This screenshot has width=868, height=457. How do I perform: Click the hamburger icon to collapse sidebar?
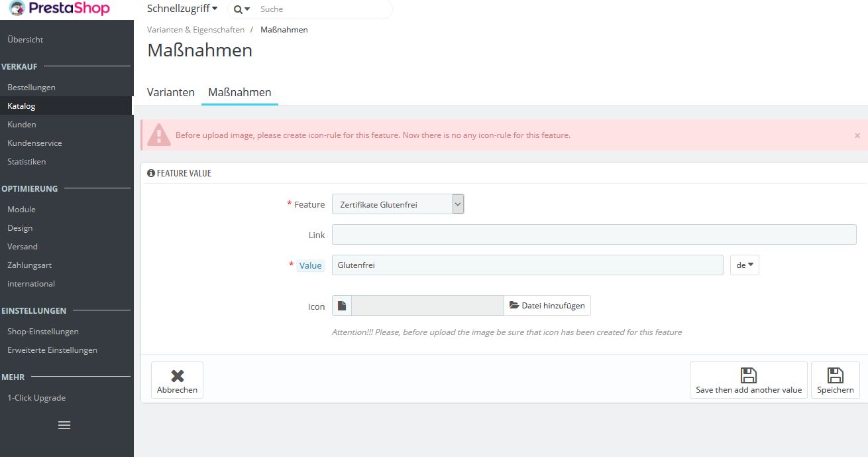click(x=64, y=425)
